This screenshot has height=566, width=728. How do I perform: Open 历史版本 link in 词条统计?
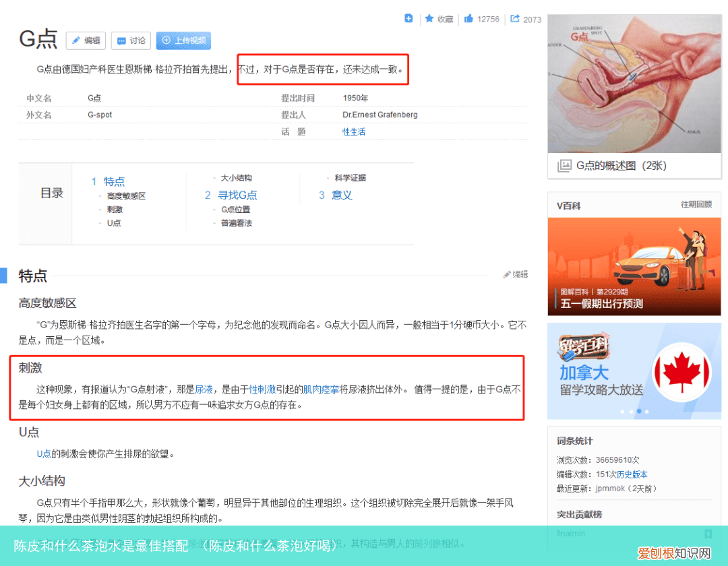click(632, 474)
